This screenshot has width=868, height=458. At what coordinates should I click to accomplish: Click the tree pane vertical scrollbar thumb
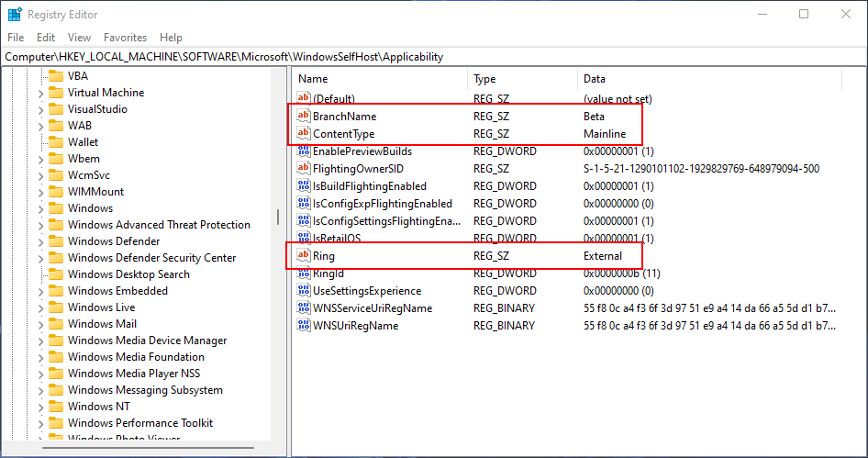[278, 217]
